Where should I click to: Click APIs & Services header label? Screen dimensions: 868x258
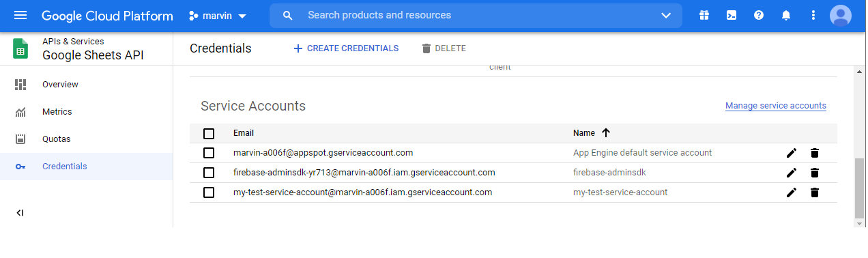(x=73, y=42)
